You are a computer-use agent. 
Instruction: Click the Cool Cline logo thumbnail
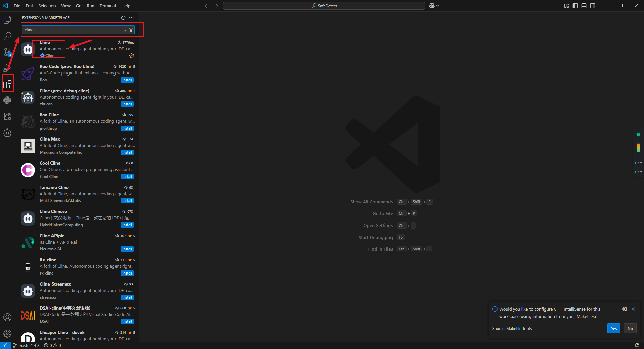28,170
